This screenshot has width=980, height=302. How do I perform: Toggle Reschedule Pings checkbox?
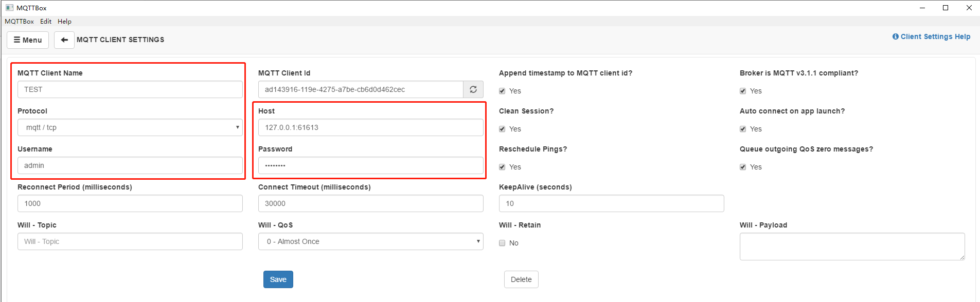click(502, 167)
